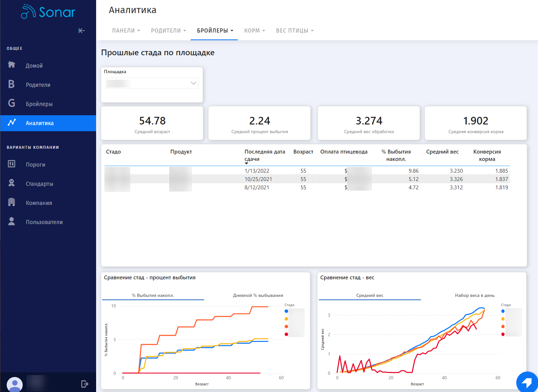Click red legend dot in weight chart
Image resolution: width=538 pixels, height=392 pixels.
click(503, 334)
